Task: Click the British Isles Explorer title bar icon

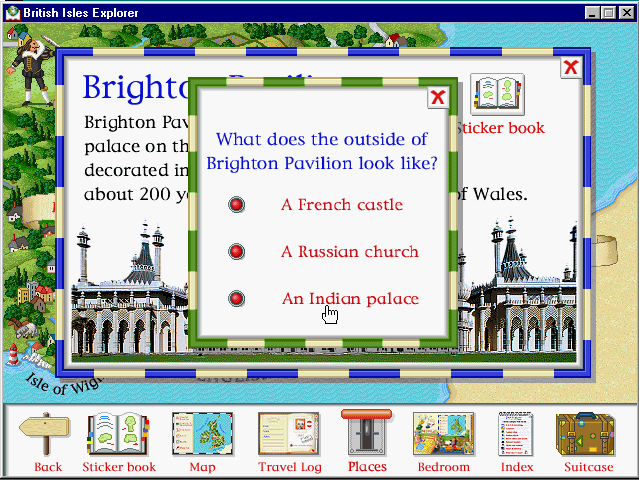Action: coord(13,13)
